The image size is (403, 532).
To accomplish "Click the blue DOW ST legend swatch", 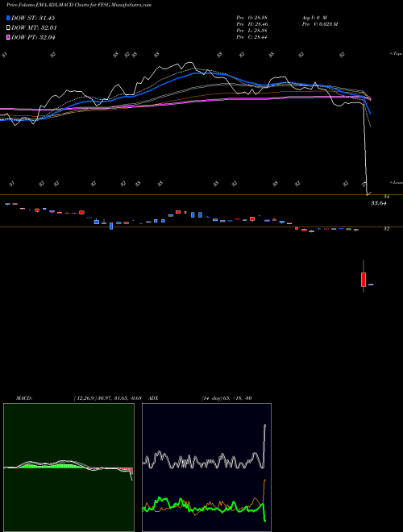I will coord(8,18).
